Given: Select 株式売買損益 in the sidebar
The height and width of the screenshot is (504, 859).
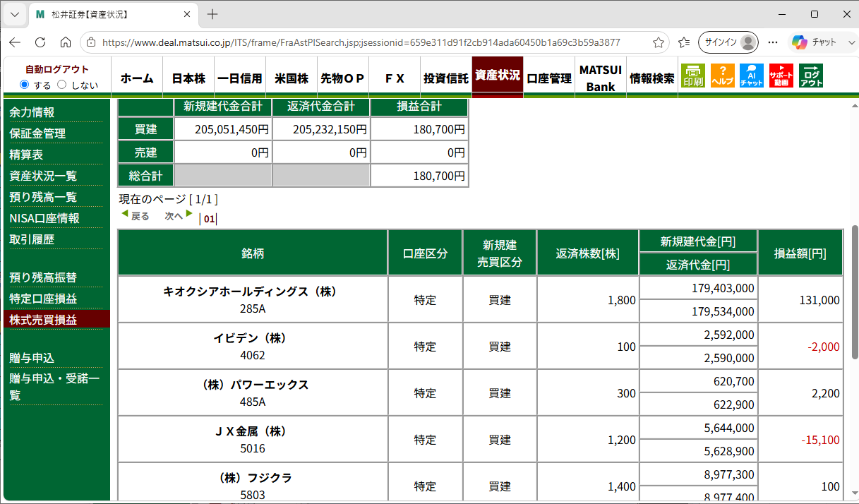Looking at the screenshot, I should click(43, 320).
